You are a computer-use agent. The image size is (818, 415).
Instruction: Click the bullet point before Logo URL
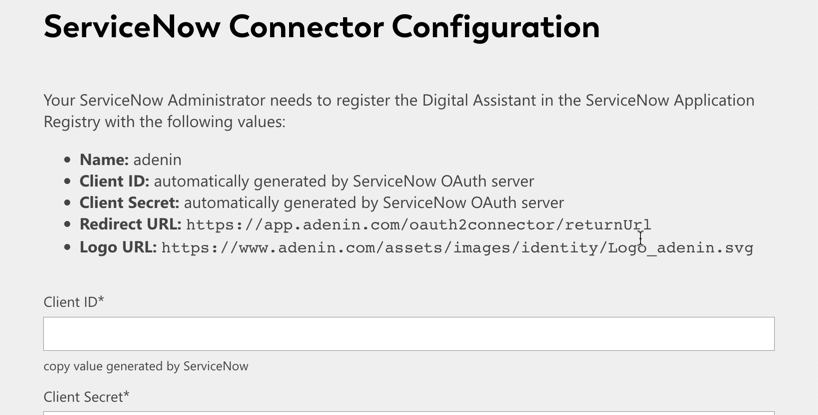pos(67,248)
